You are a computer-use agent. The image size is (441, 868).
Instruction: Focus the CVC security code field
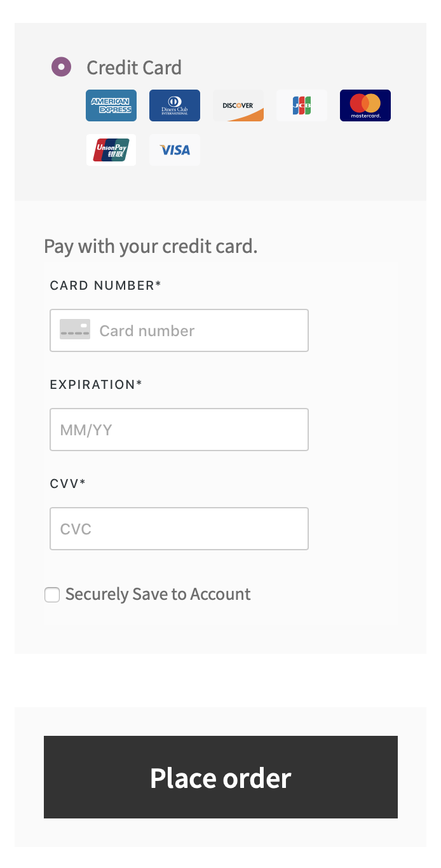[x=179, y=529]
